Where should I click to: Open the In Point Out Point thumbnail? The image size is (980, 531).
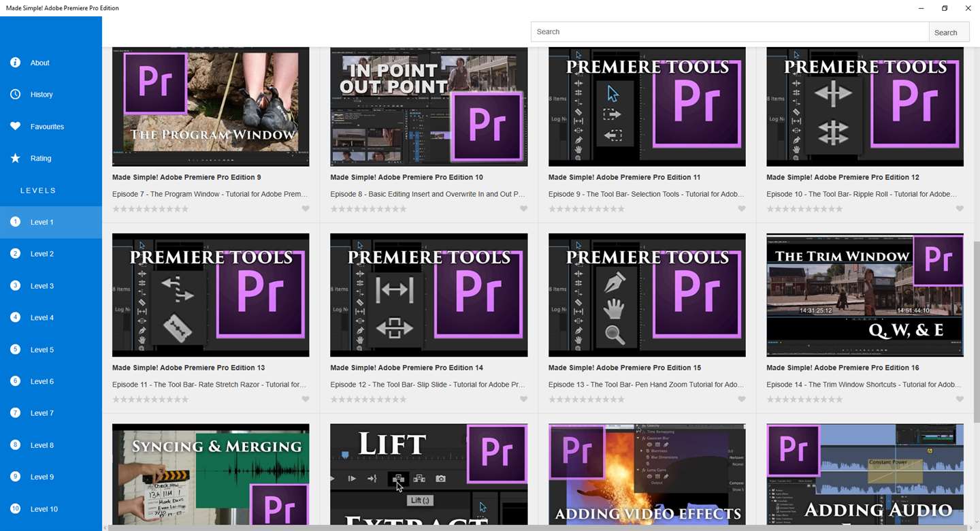pyautogui.click(x=429, y=107)
